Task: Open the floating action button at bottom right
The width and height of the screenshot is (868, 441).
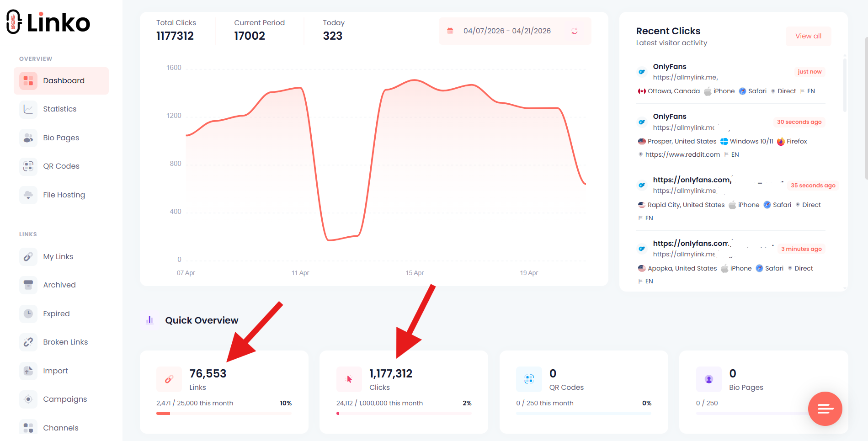Action: tap(825, 409)
